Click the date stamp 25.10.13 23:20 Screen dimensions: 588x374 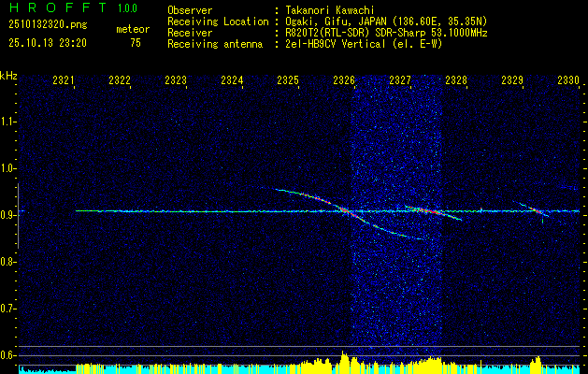[x=48, y=43]
